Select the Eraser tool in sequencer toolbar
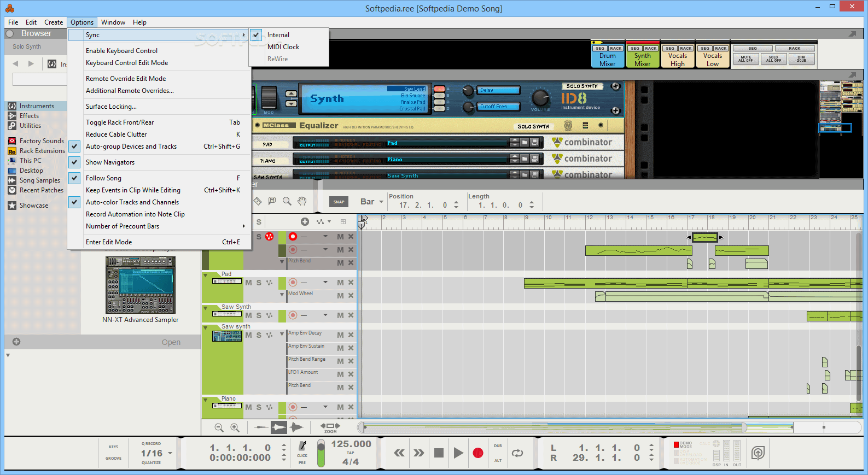This screenshot has width=868, height=475. pyautogui.click(x=258, y=201)
